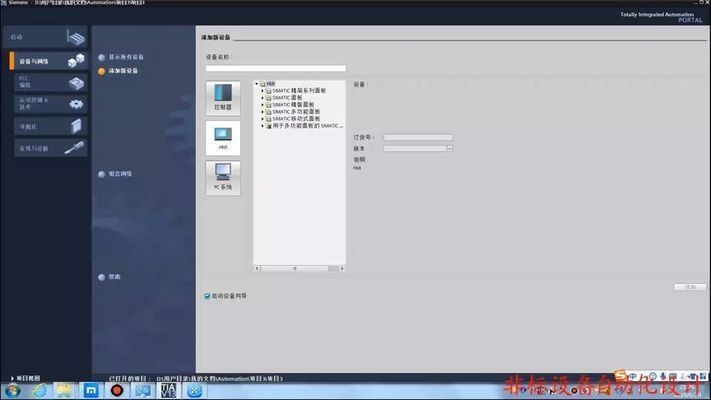Viewport: 711px width, 400px height.
Task: Expand SIMATIC 多功能面板 folder arrow
Action: click(x=263, y=112)
